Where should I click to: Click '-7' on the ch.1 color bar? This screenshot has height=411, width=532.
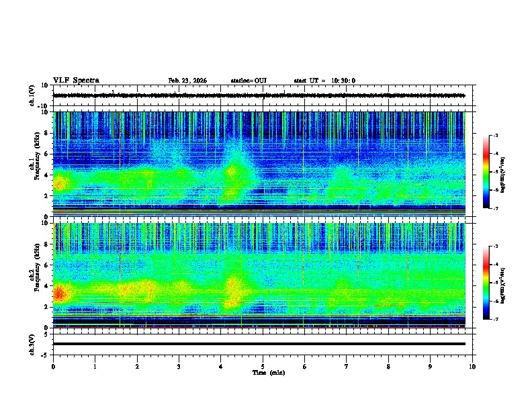point(496,208)
